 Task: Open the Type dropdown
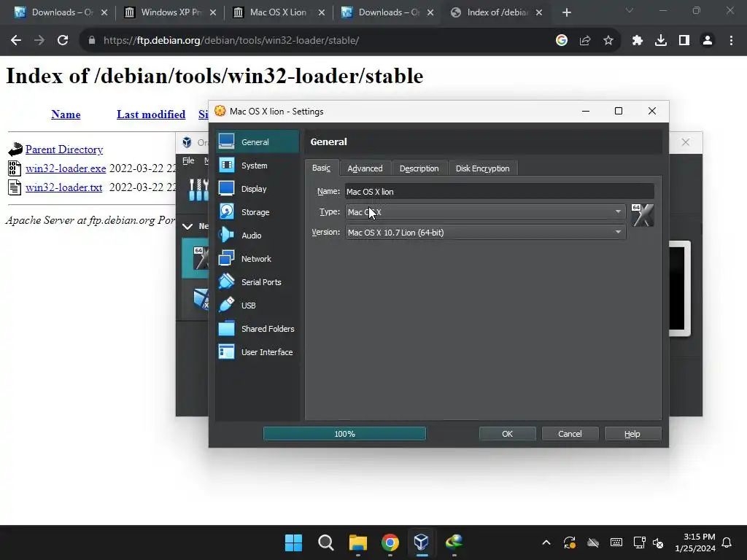click(x=485, y=212)
